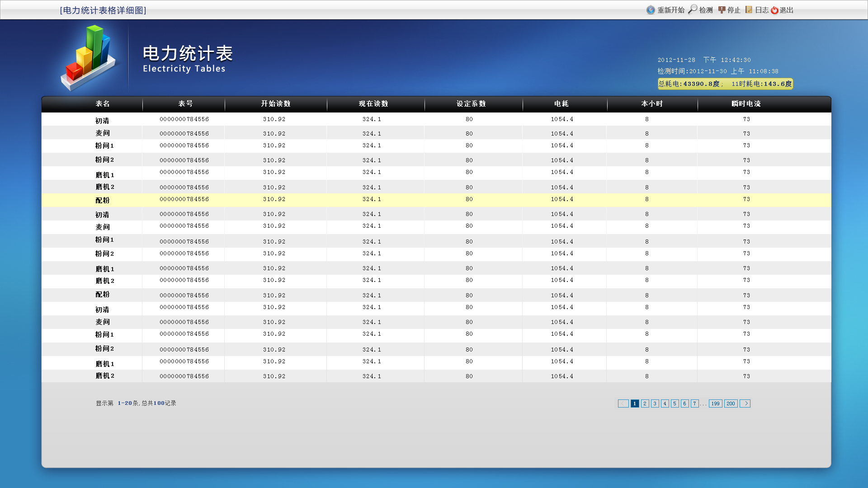Open the log (日志) icon
This screenshot has height=488, width=868.
point(749,9)
